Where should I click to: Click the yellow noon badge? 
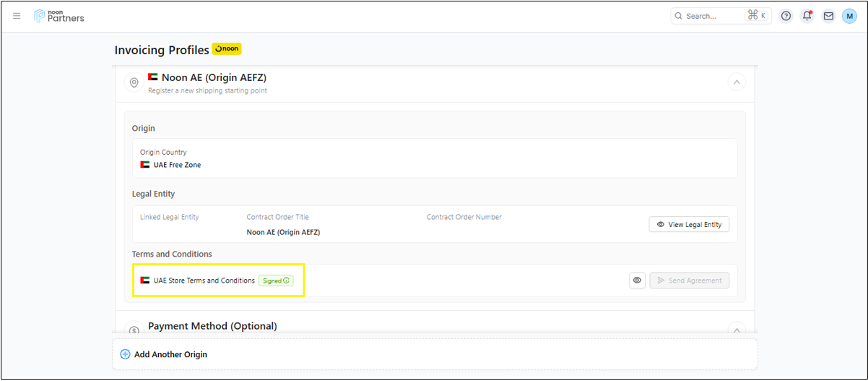[227, 49]
